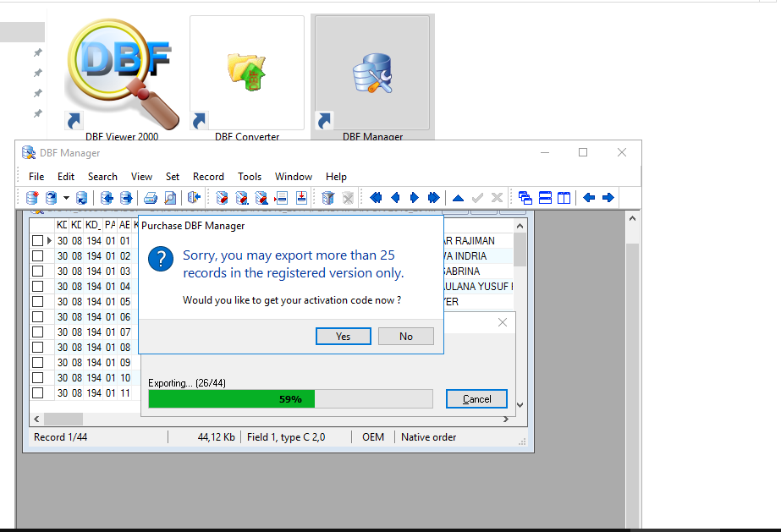The width and height of the screenshot is (781, 532).
Task: Click the blue left arrow at toolbar end
Action: pos(589,198)
